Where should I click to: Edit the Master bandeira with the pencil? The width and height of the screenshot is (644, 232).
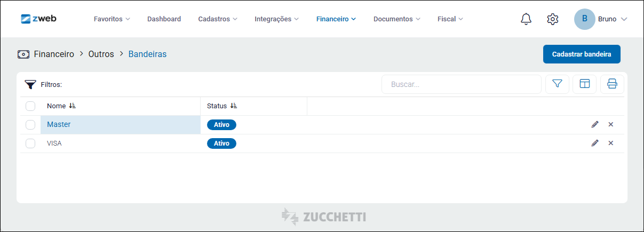595,124
